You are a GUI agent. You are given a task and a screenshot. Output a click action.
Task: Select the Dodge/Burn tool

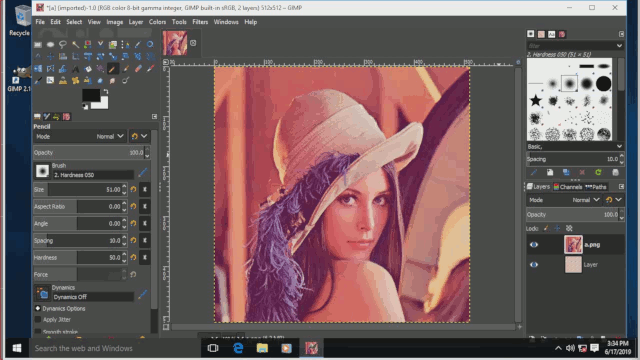(x=125, y=81)
